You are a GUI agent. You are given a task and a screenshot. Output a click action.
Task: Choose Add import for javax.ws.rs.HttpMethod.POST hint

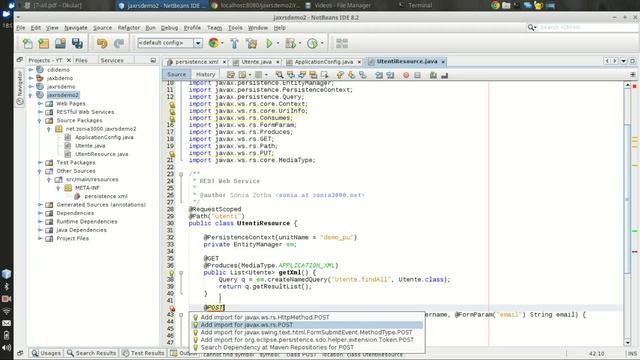307,317
